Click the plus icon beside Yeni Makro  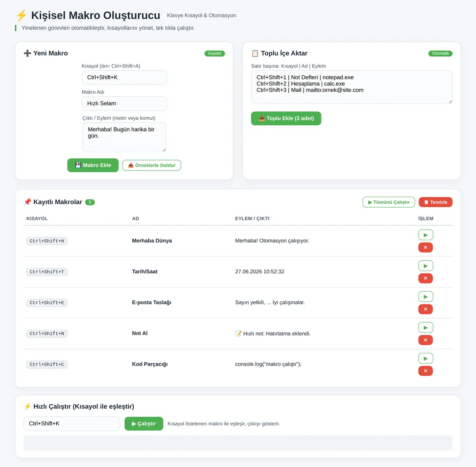(x=27, y=54)
